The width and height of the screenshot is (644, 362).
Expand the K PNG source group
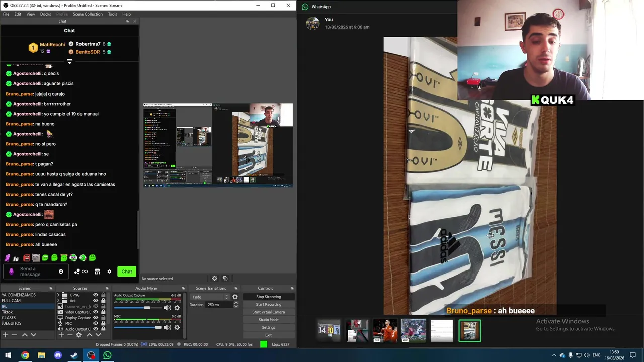coord(58,295)
